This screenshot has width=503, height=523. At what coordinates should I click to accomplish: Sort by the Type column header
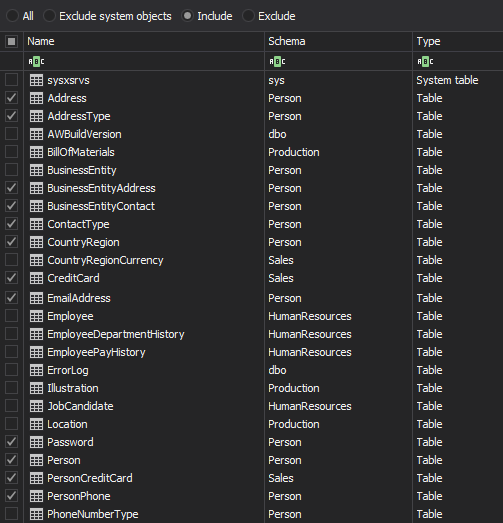click(x=458, y=41)
